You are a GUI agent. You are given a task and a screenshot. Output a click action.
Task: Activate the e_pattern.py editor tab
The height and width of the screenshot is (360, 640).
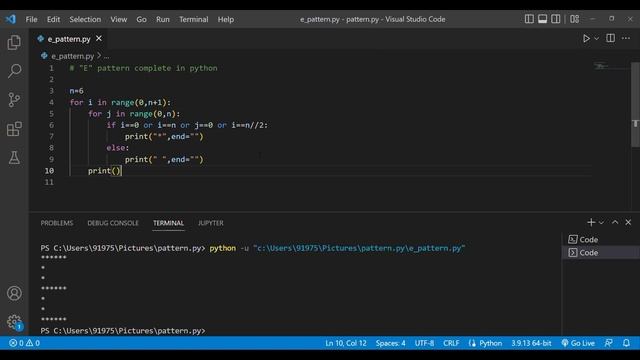pyautogui.click(x=69, y=39)
